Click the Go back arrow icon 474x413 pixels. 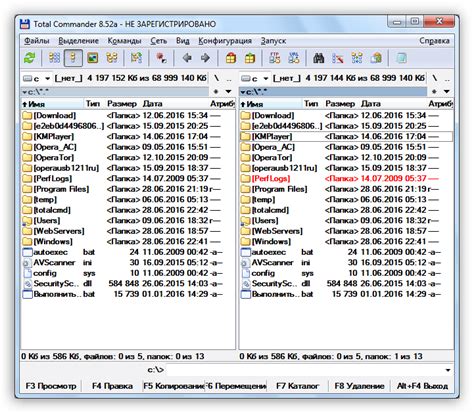[187, 58]
